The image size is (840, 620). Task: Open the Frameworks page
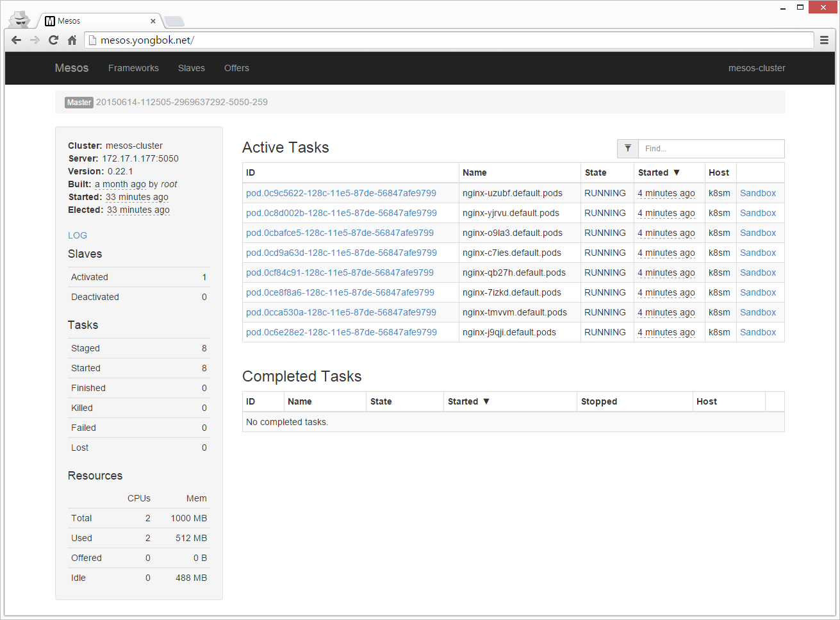tap(133, 68)
